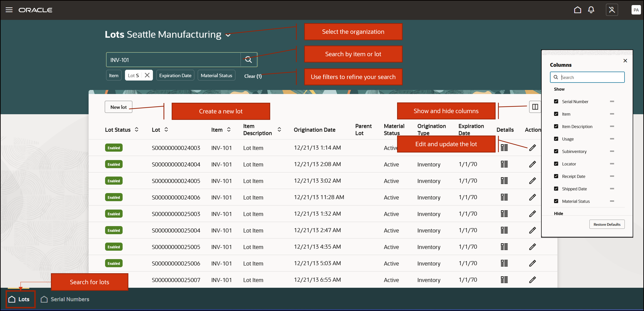Click the search magnifier icon next to INV-101

[x=248, y=60]
